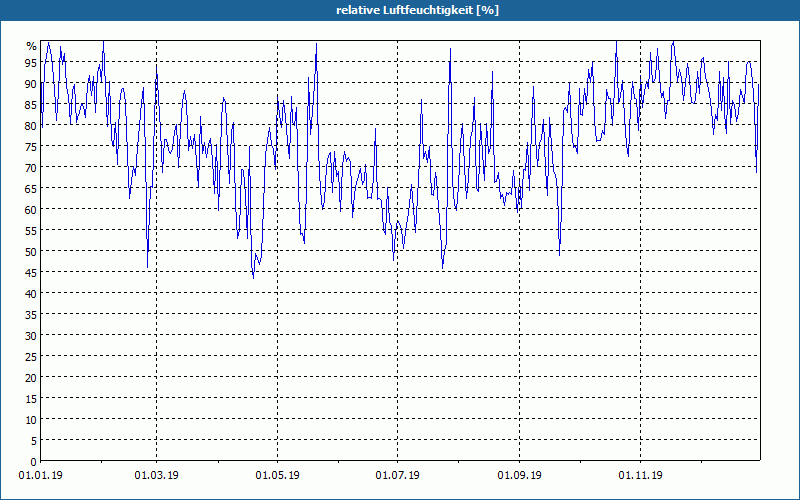Select the 01.05.19 x-axis label
800x500 pixels.
[x=278, y=476]
